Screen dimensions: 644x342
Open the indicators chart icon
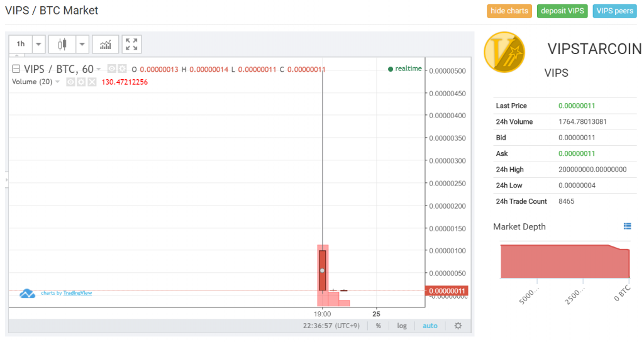pyautogui.click(x=106, y=44)
